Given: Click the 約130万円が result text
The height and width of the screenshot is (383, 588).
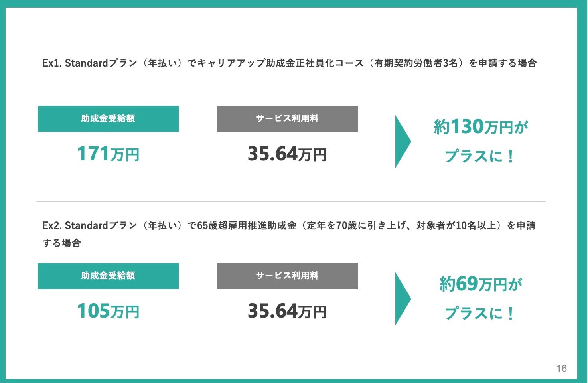Looking at the screenshot, I should 481,127.
